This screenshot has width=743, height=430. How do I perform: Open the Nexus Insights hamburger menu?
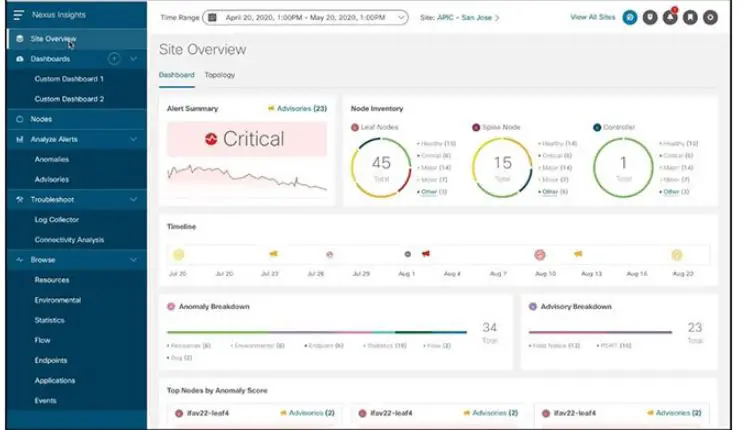(x=18, y=15)
